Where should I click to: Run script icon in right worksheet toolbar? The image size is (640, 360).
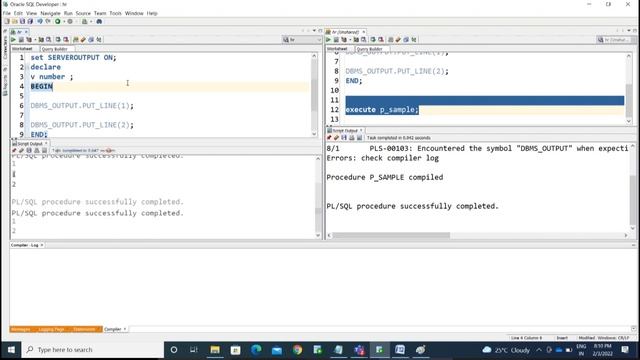336,40
